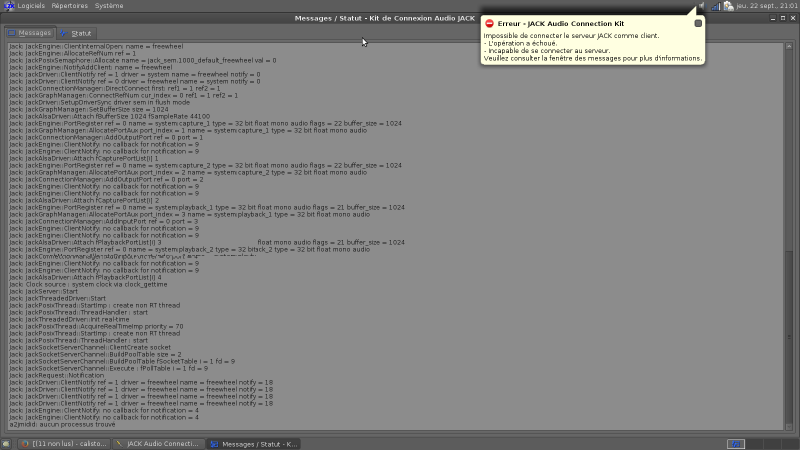Click the 'JackSocketServerChannel::ClientCreate socket' line

click(90, 347)
